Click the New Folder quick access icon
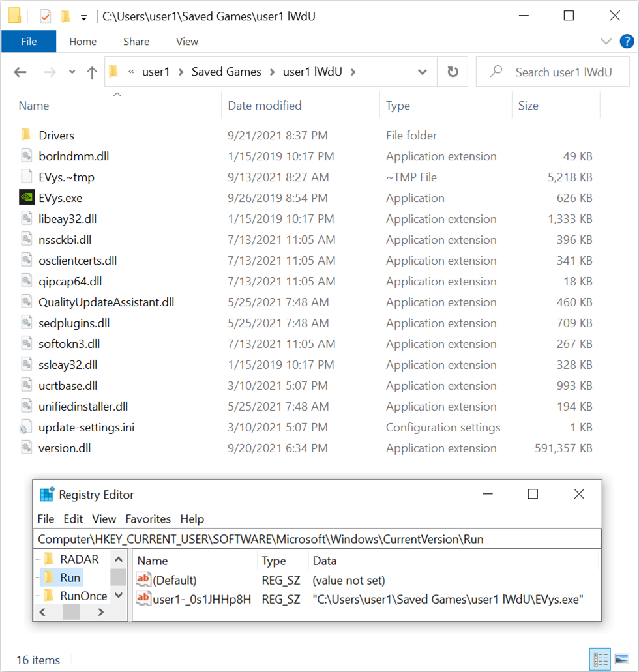Image resolution: width=639 pixels, height=672 pixels. (66, 16)
